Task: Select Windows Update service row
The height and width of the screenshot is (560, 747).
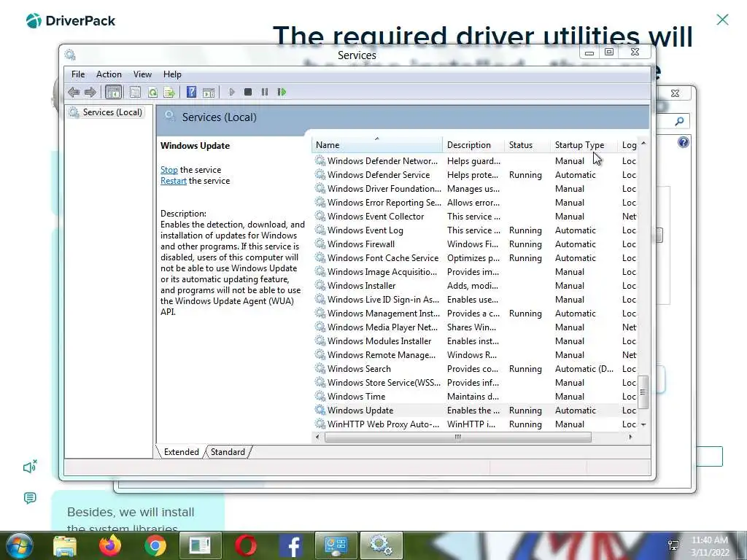Action: tap(474, 411)
